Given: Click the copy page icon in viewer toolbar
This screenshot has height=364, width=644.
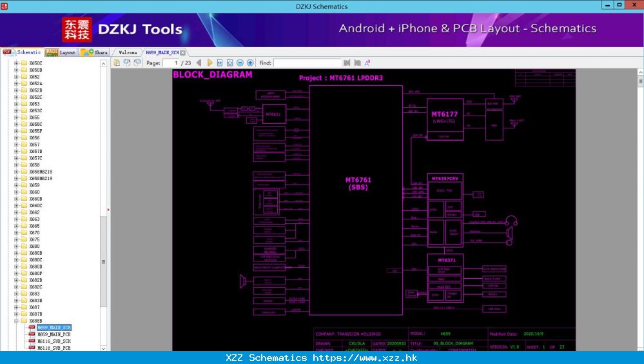Looking at the screenshot, I should (117, 63).
